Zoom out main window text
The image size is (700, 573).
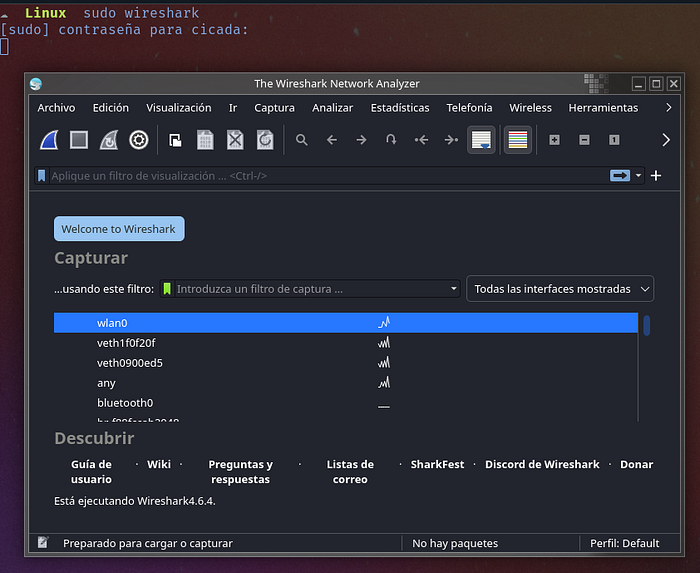pos(584,140)
